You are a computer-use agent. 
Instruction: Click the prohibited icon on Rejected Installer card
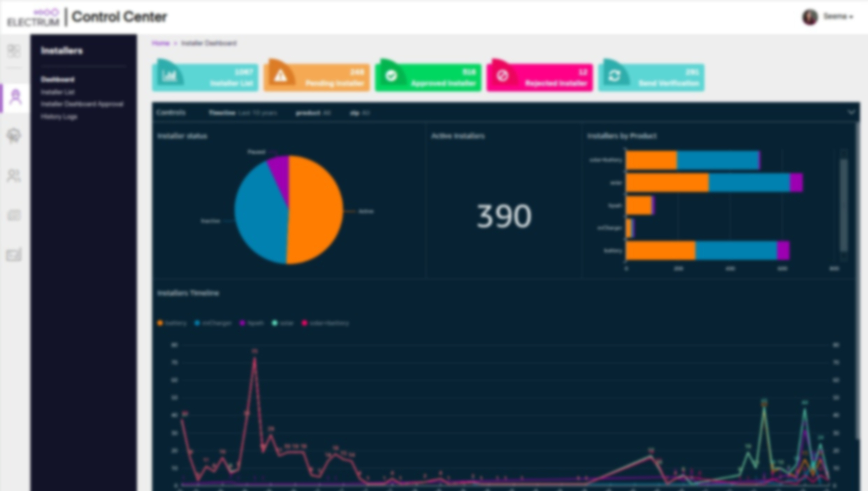point(502,75)
